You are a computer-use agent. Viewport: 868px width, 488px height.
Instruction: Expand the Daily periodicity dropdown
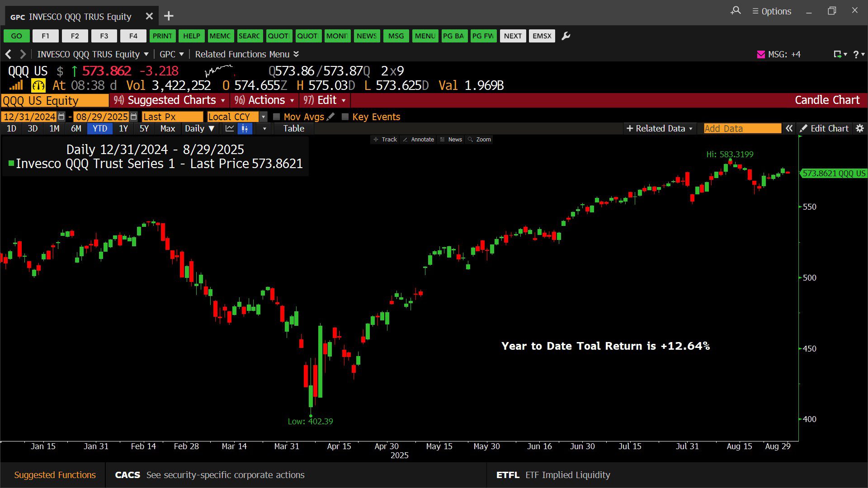point(199,129)
